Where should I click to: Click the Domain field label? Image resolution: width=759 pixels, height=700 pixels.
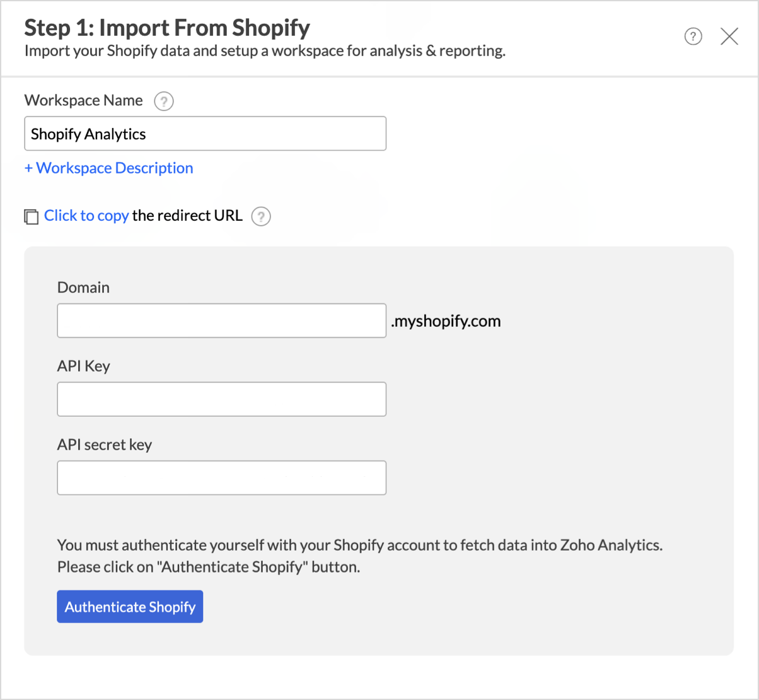point(83,288)
